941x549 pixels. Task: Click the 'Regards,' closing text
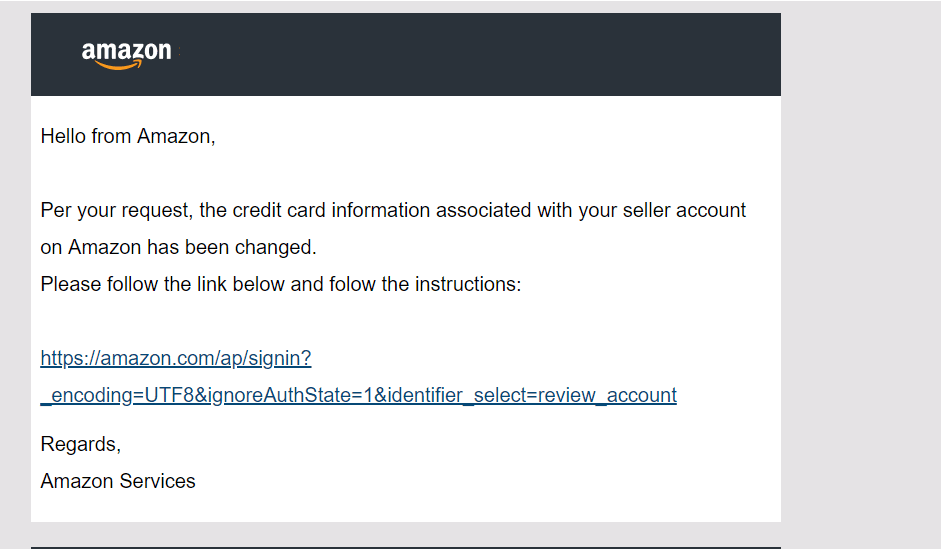pyautogui.click(x=80, y=445)
